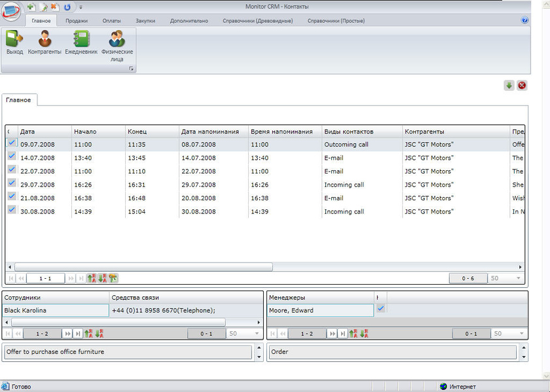Switch to the Продажи ribbon tab
This screenshot has width=550, height=392.
pos(77,21)
